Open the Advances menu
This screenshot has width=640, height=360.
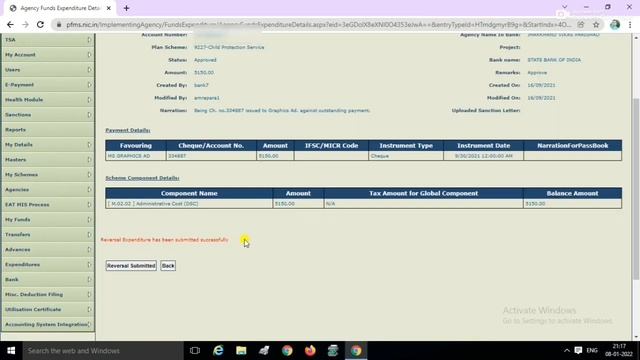(48, 249)
